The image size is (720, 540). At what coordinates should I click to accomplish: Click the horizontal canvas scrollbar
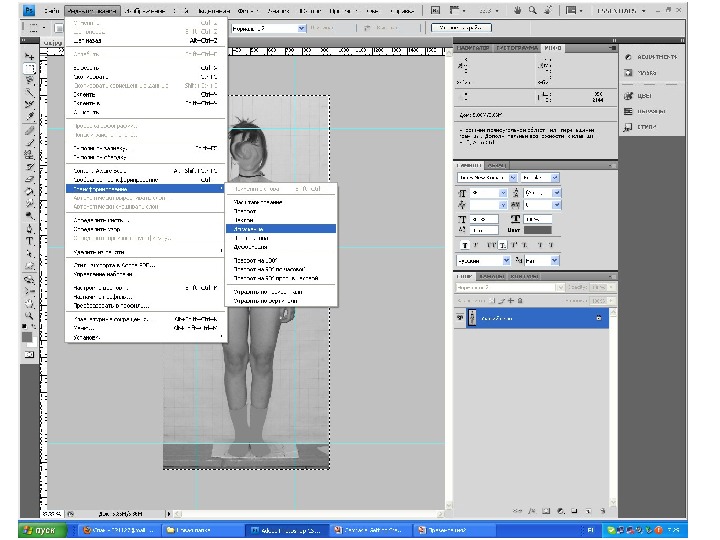coord(310,514)
